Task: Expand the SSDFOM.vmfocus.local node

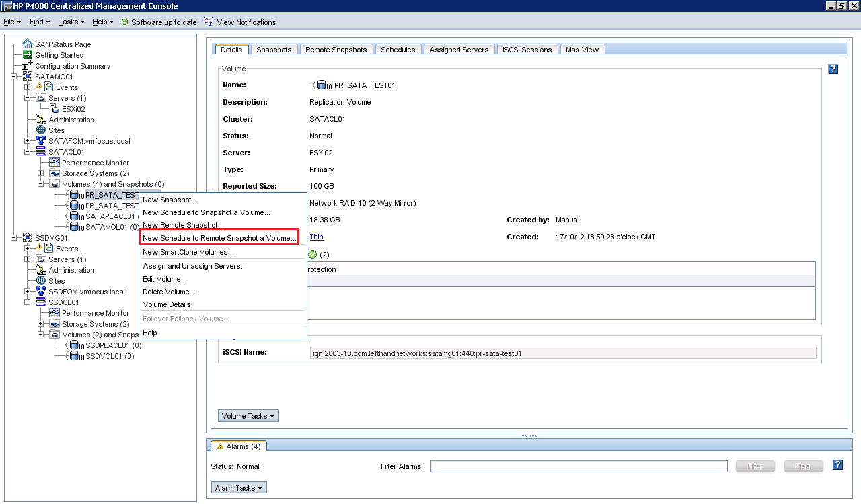Action: (x=28, y=292)
